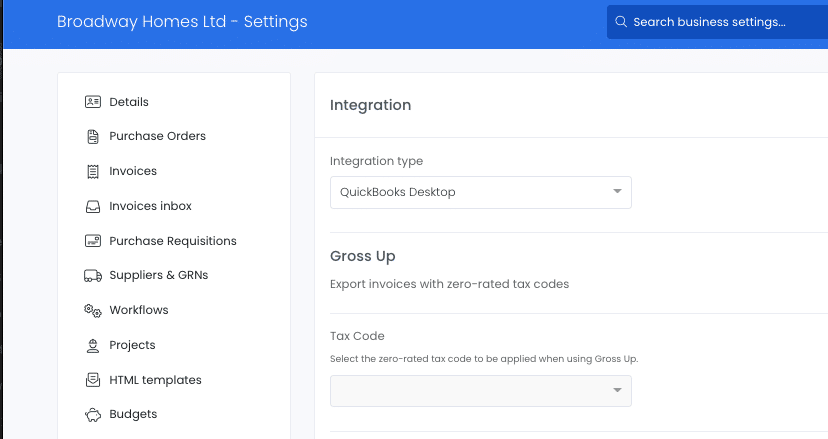This screenshot has height=439, width=828.
Task: Click the Projects worker icon
Action: coord(93,345)
